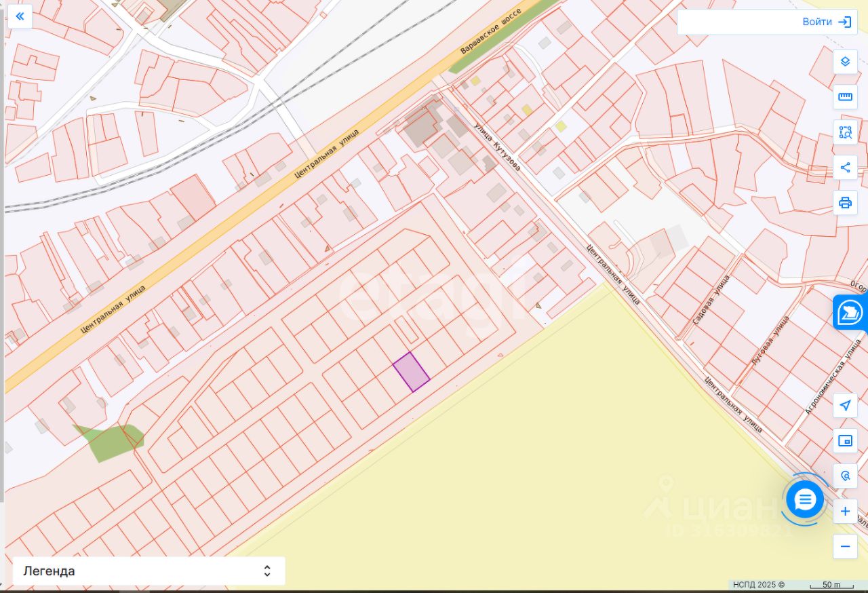Activate the search-by-area selection tool
The height and width of the screenshot is (593, 868).
click(x=845, y=132)
